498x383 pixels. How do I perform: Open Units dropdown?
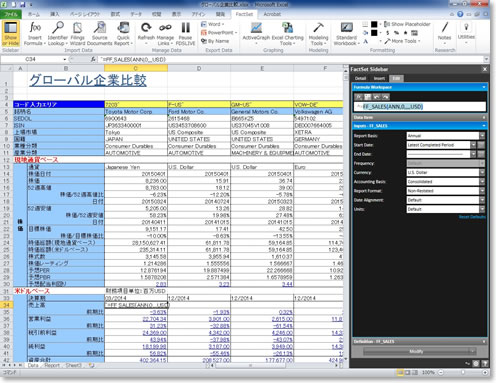coord(482,209)
